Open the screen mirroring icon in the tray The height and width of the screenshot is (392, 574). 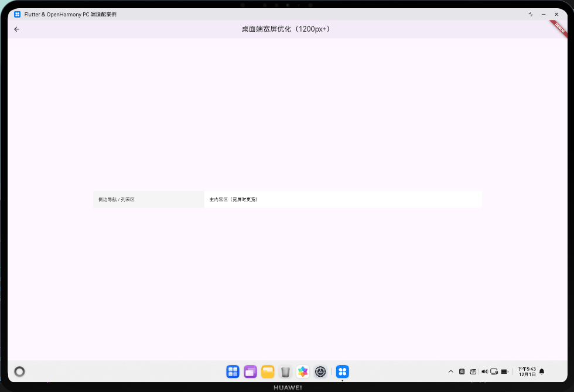494,371
